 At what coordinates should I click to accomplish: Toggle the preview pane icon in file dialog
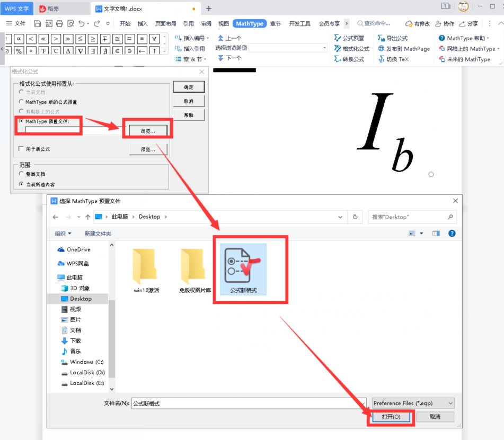tap(436, 234)
